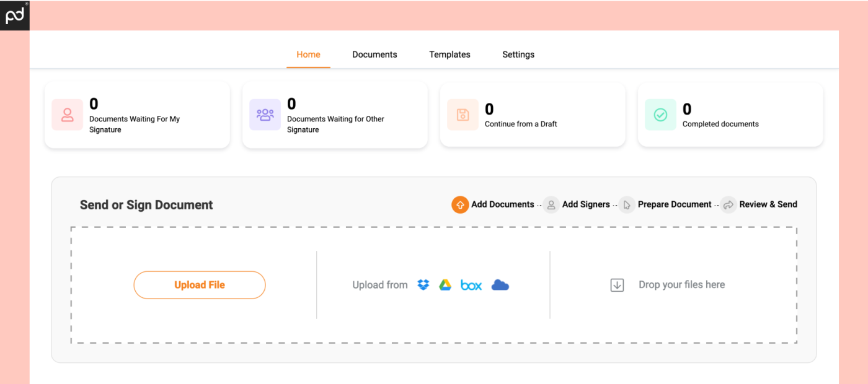
Task: Switch to the Documents tab
Action: click(x=374, y=55)
